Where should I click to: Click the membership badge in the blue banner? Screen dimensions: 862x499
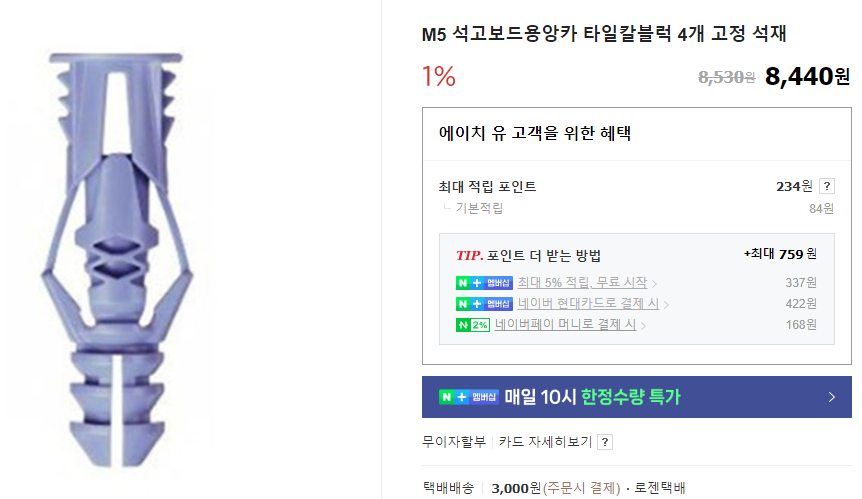pos(467,397)
